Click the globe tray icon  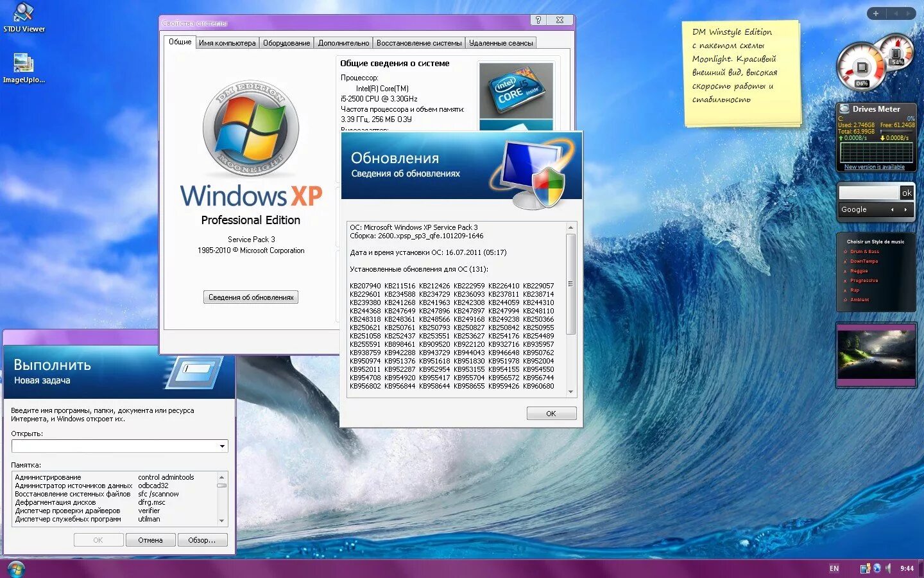point(877,568)
